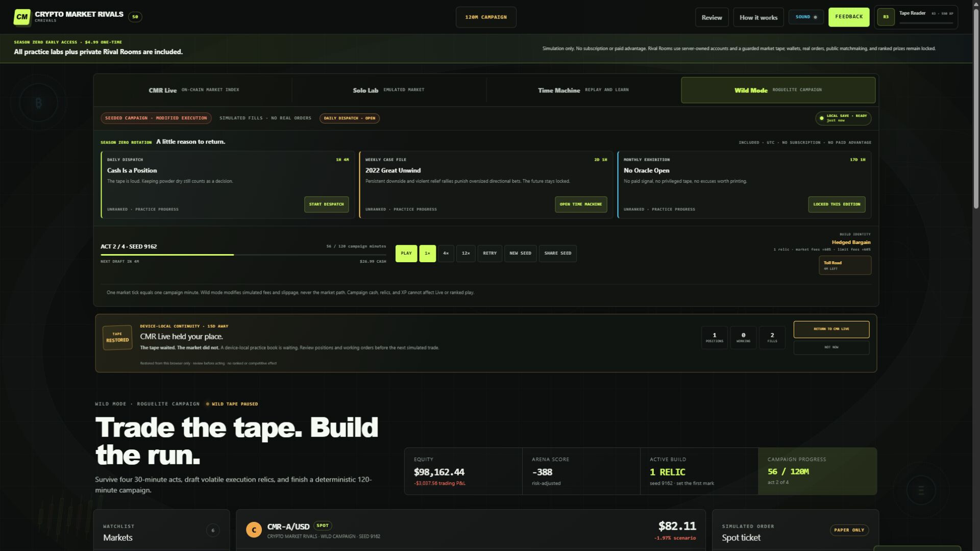Click the SEEDED CAMPAIGN · MODIFIED EXECUTION pill

(156, 118)
